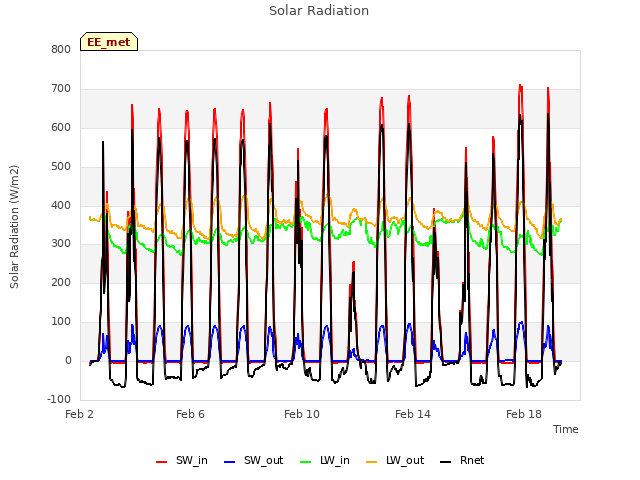640x480 pixels.
Task: Click the 500 y-axis tick label
Action: point(61,167)
